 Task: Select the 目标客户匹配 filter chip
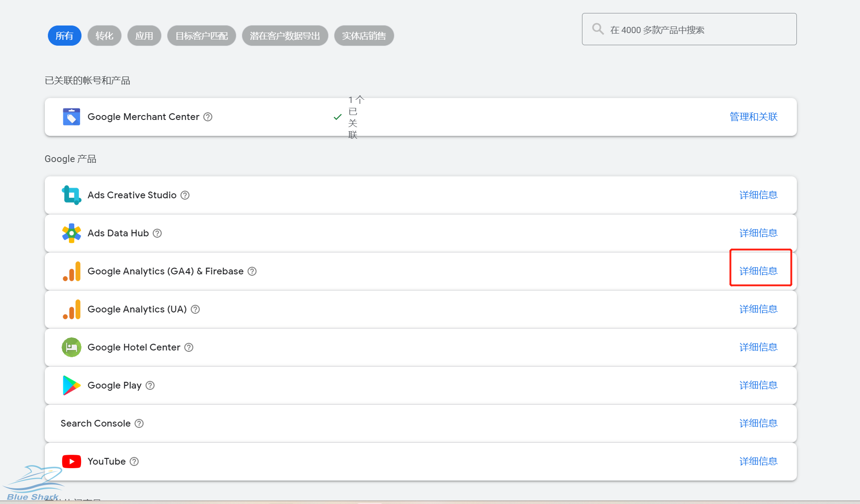click(201, 36)
